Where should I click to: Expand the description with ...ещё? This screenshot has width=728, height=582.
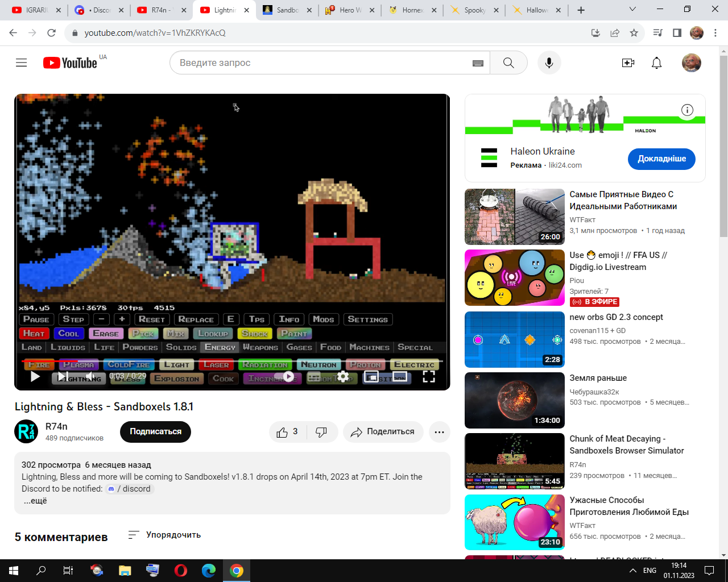[35, 501]
